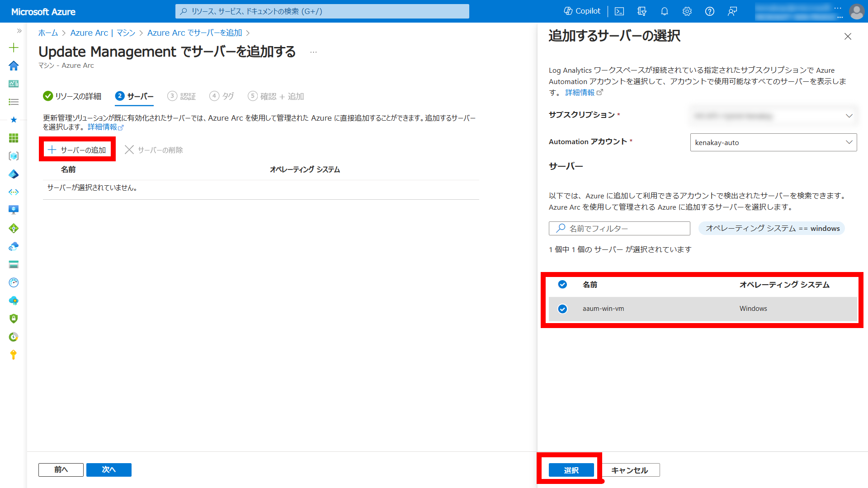This screenshot has height=488, width=868.
Task: Open the green diamond load balancer icon
Action: point(14,228)
